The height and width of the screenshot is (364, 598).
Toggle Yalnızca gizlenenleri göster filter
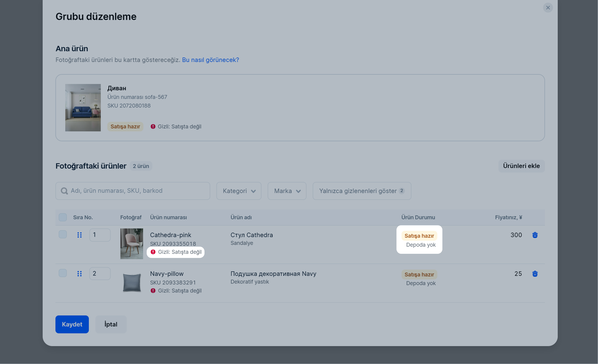(x=362, y=191)
